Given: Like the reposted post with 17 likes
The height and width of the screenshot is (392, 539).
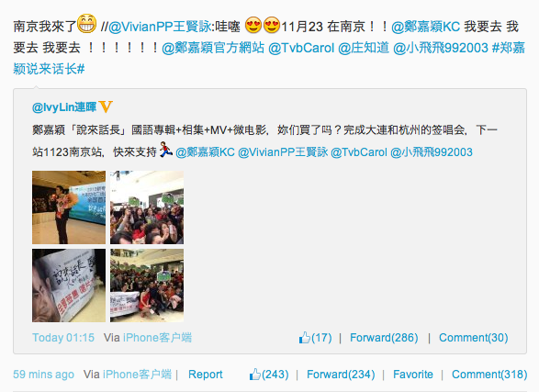Looking at the screenshot, I should (305, 338).
